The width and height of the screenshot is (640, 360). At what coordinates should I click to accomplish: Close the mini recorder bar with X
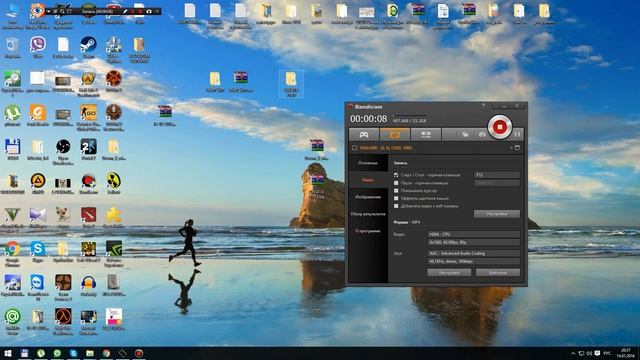click(158, 11)
